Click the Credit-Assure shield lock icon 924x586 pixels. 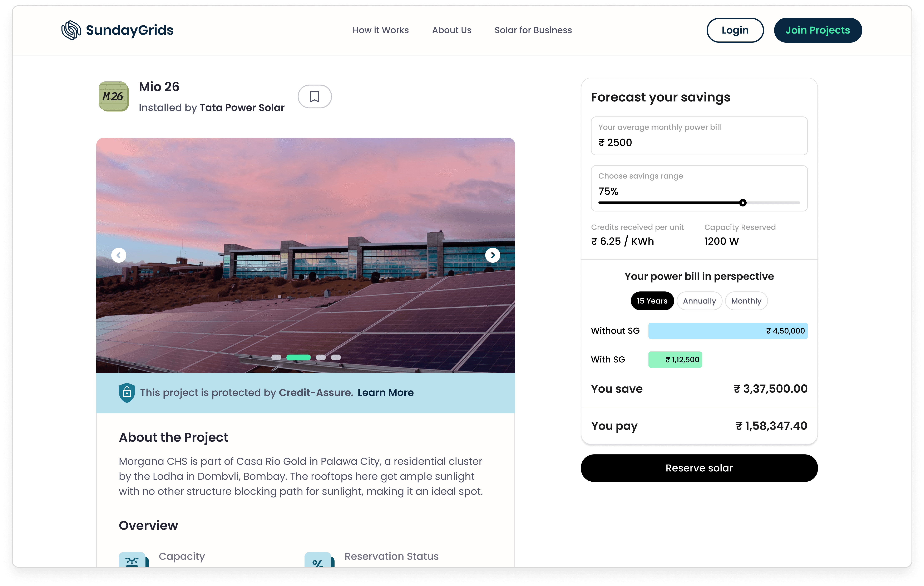(127, 392)
